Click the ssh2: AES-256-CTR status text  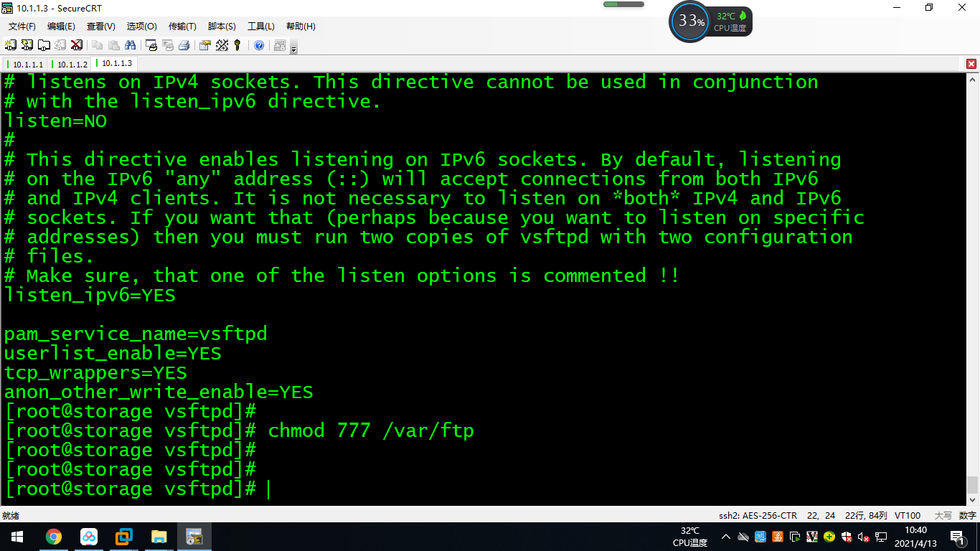tap(758, 515)
